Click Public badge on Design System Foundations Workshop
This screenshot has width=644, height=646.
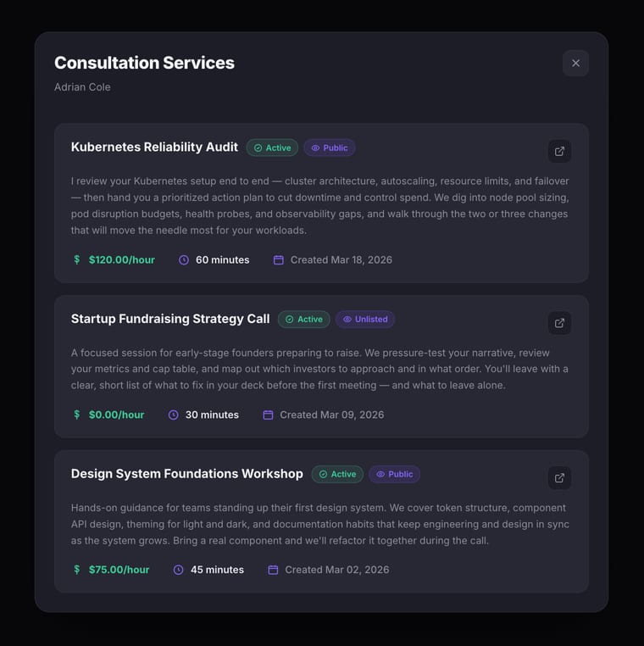(395, 474)
